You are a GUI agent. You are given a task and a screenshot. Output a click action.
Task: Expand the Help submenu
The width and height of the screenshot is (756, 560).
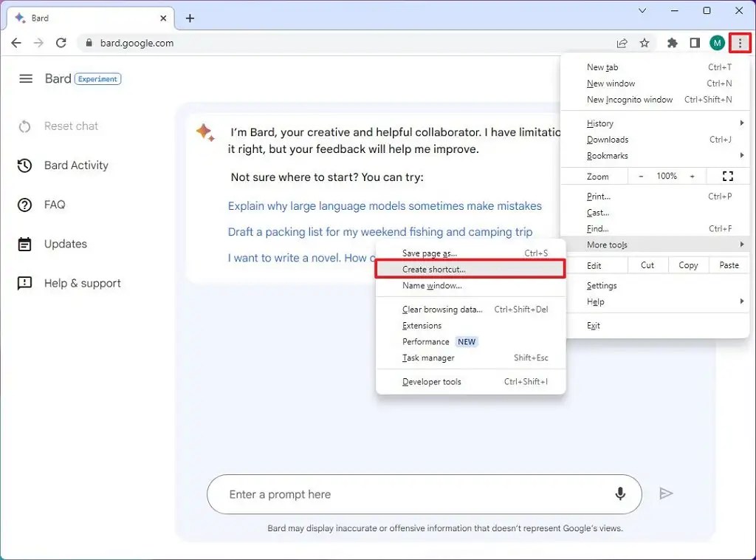point(595,301)
